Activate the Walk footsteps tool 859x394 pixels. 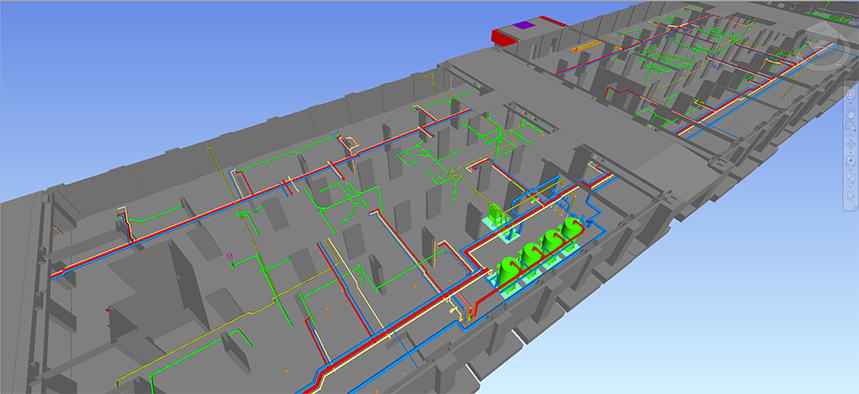(x=851, y=178)
